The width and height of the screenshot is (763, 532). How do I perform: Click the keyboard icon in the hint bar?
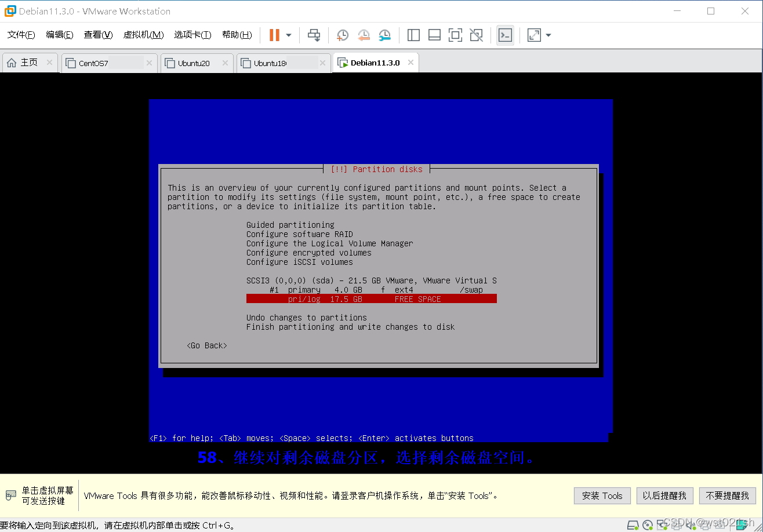click(11, 495)
